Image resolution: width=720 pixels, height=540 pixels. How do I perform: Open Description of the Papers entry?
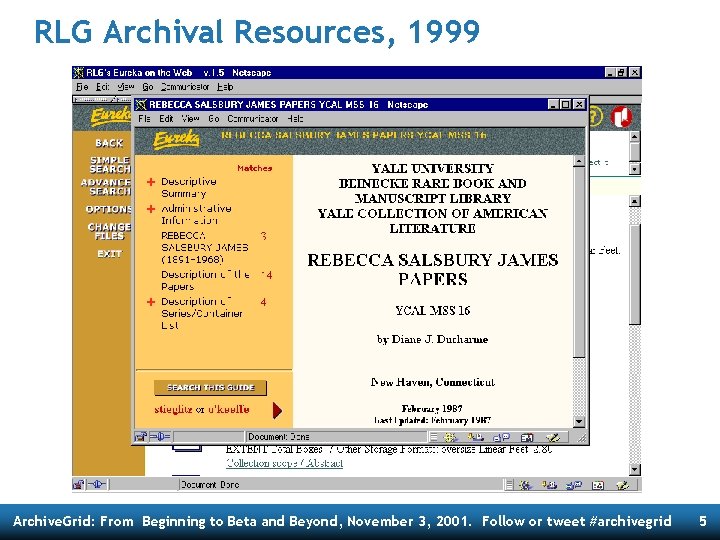click(x=205, y=280)
